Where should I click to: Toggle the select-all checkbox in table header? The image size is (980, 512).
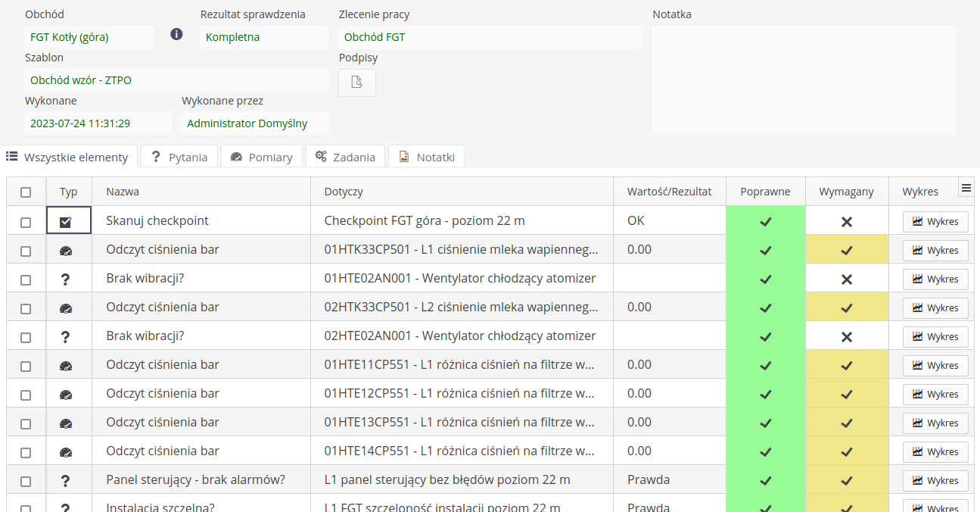[x=26, y=192]
